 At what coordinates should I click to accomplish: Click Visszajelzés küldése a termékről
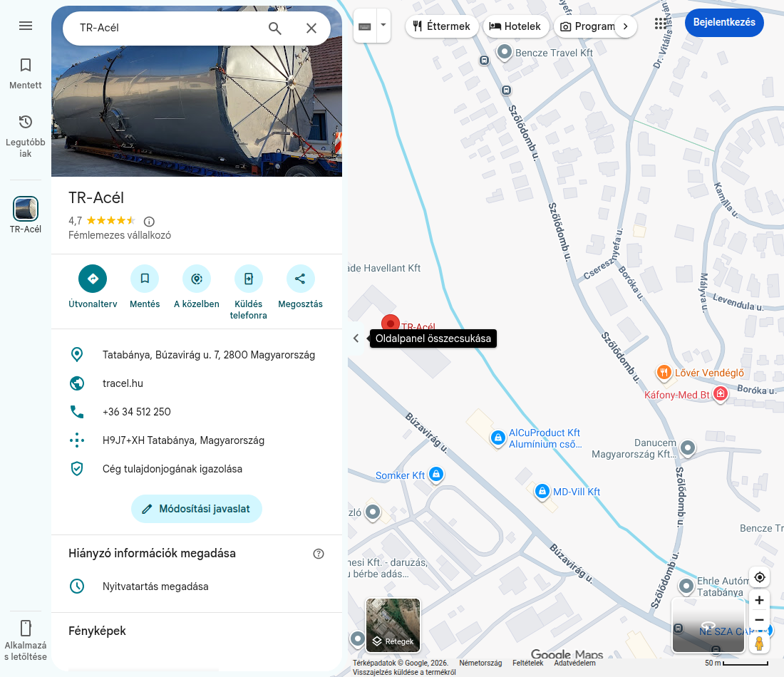tap(404, 673)
